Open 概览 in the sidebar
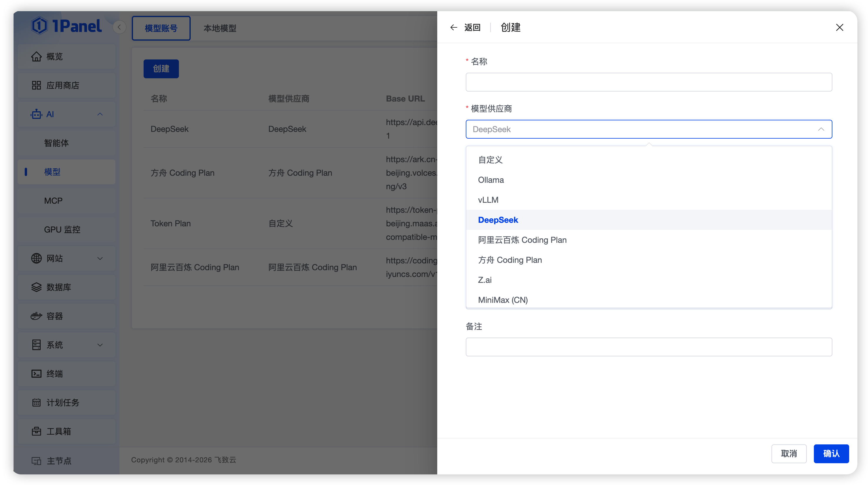This screenshot has width=868, height=485. [x=66, y=57]
